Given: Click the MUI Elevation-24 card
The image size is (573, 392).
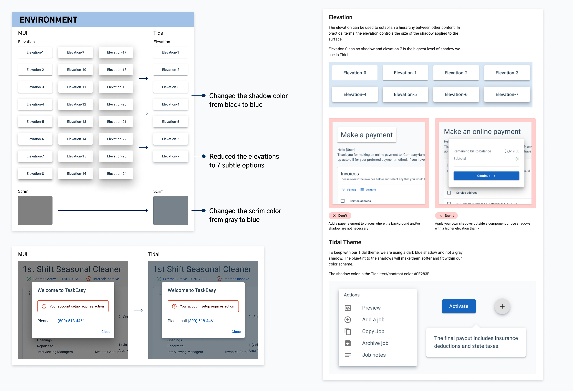Looking at the screenshot, I should [x=116, y=174].
